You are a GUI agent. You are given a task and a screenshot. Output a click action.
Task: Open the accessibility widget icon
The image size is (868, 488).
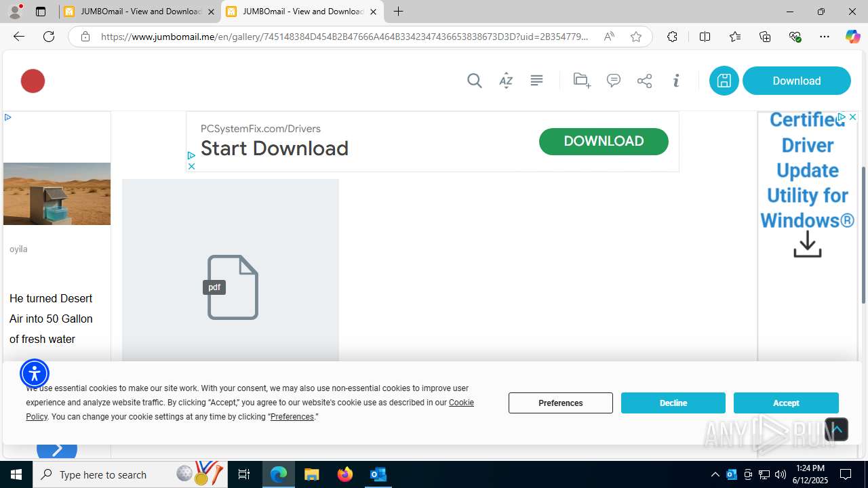pyautogui.click(x=35, y=373)
